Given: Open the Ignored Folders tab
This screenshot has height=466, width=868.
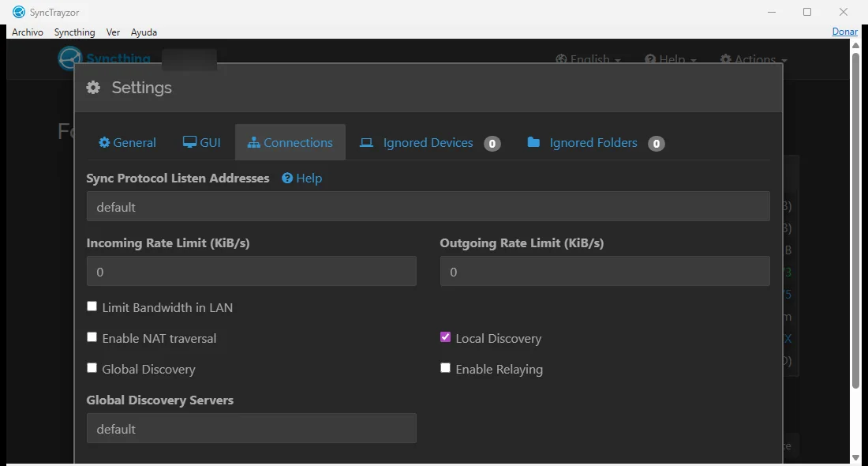Looking at the screenshot, I should (596, 143).
